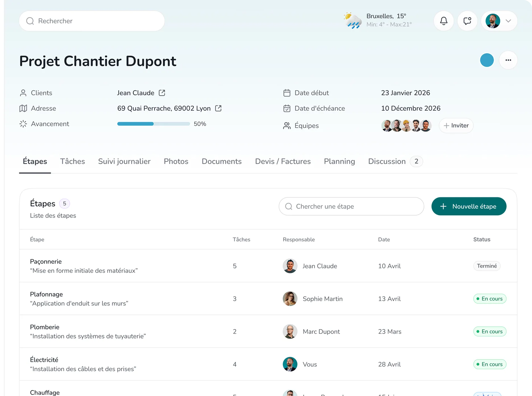Click the 23 Janvier 2026 start date
Viewport: 532px width, 396px height.
(406, 93)
